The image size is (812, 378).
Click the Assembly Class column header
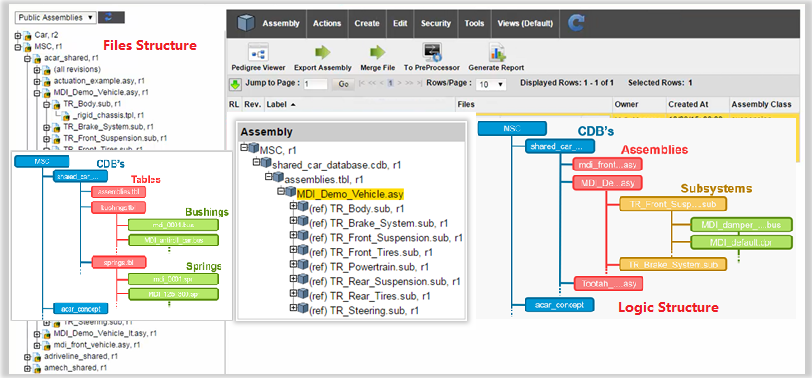761,104
